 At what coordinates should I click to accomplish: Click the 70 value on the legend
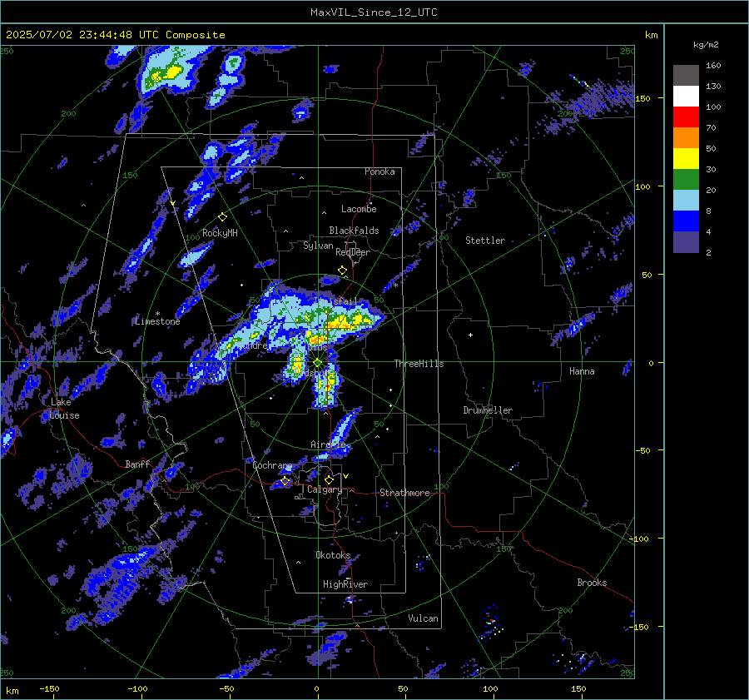tap(711, 127)
